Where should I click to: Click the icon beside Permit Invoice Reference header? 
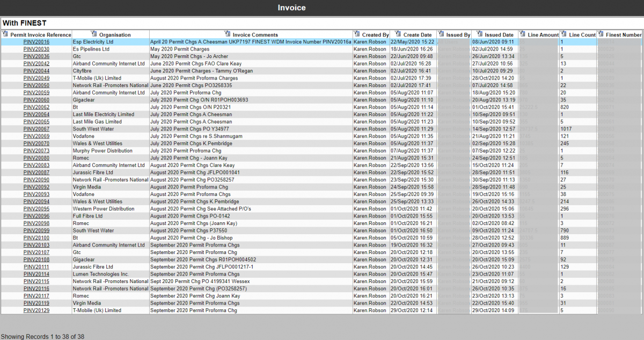[x=5, y=34]
